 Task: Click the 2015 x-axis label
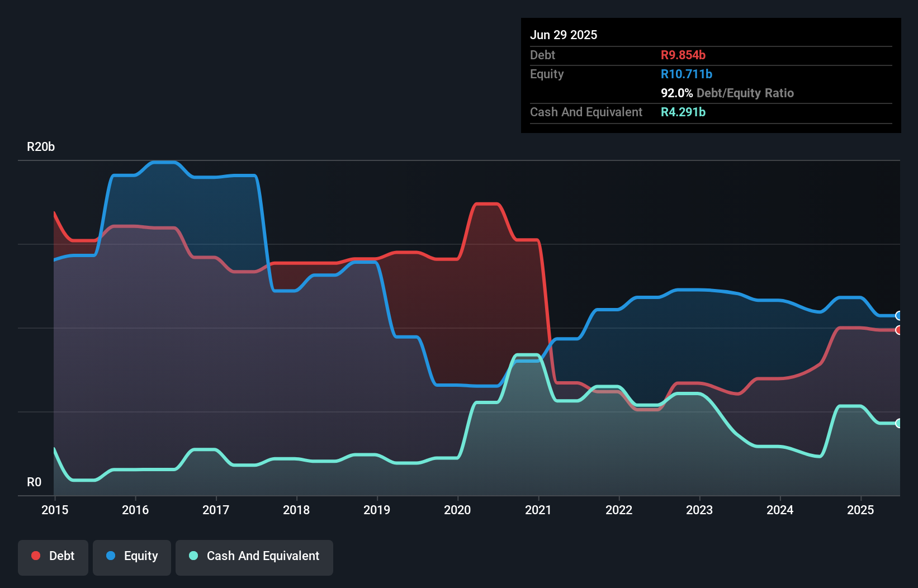point(55,510)
